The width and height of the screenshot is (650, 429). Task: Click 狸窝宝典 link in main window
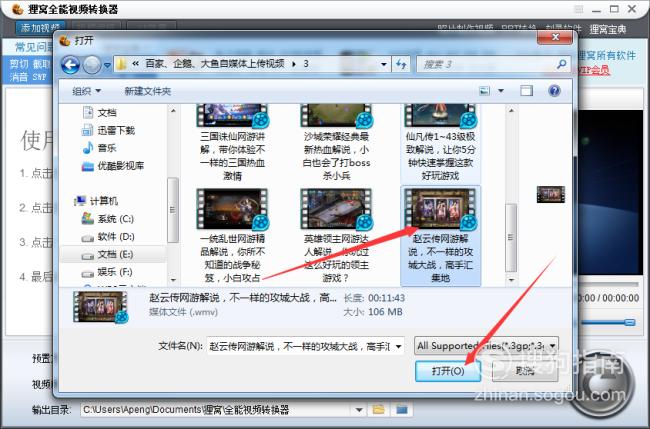pyautogui.click(x=607, y=29)
